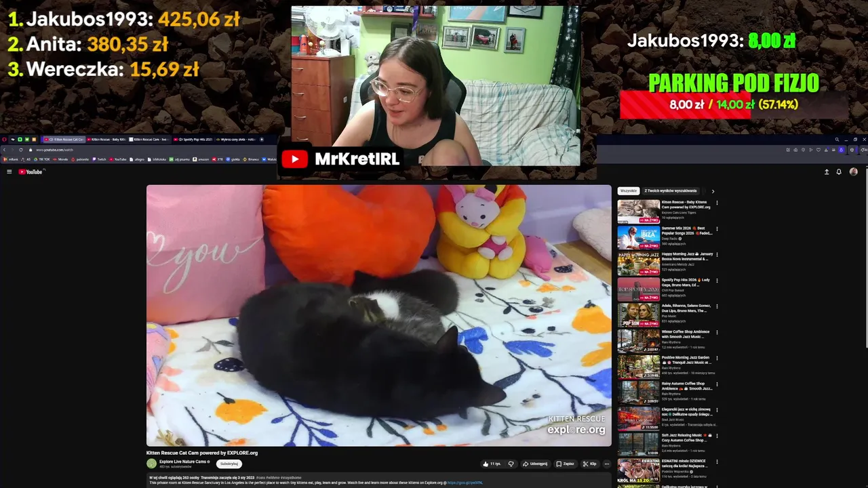
Task: Open the YouTube hamburger guide menu
Action: click(9, 171)
